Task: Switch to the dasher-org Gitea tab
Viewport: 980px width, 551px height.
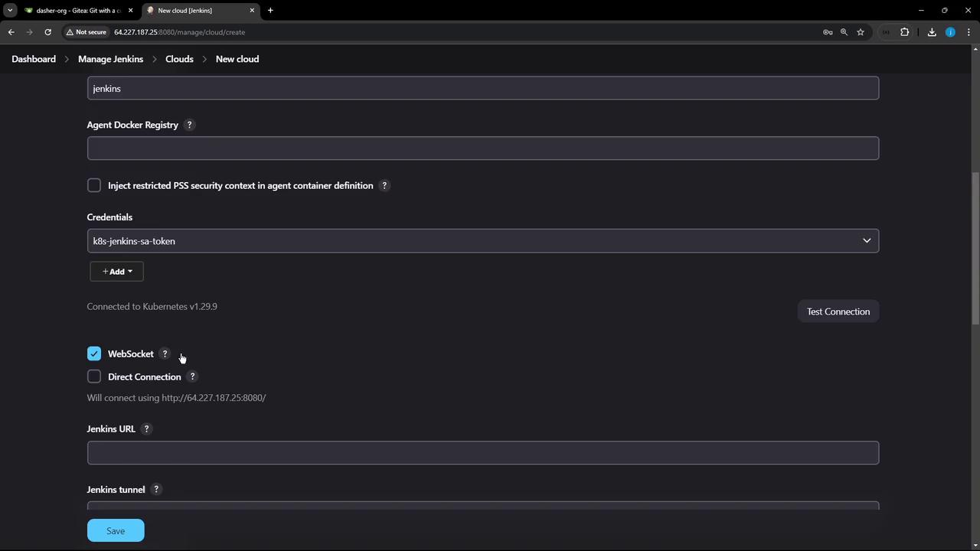Action: pyautogui.click(x=77, y=11)
